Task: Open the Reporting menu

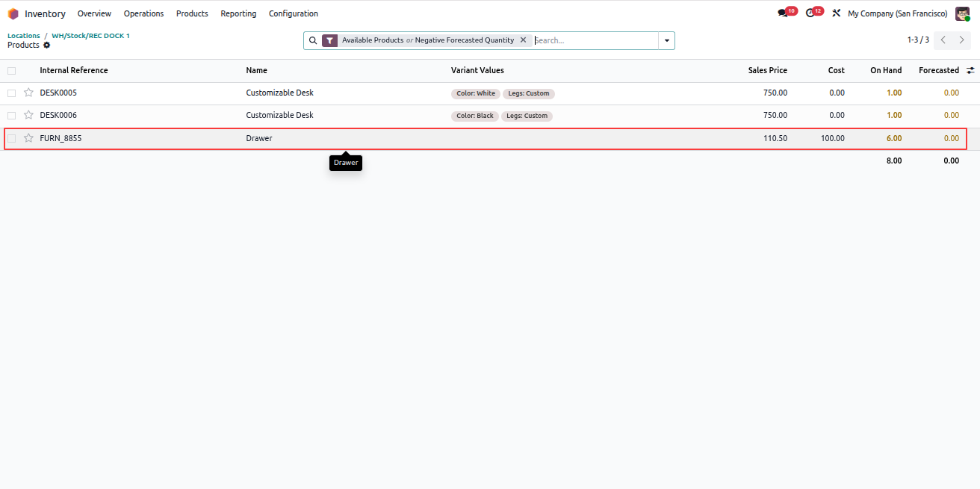Action: tap(238, 13)
